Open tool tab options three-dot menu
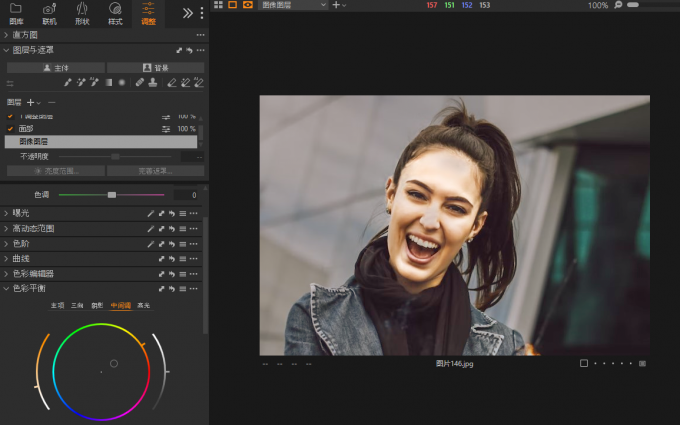Screen dimensions: 680x425 pyautogui.click(x=202, y=13)
